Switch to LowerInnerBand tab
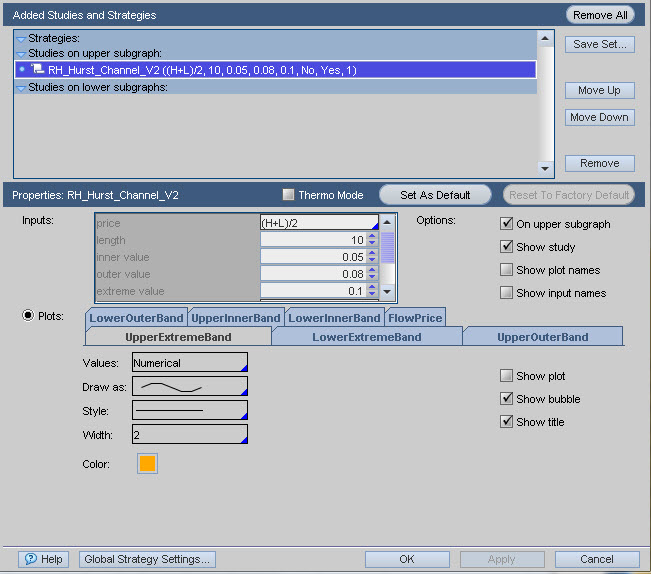The image size is (651, 574). 334,318
